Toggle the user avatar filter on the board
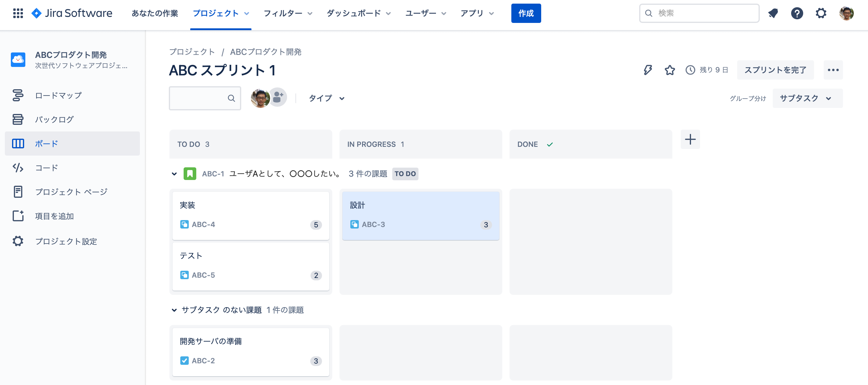 [x=260, y=97]
